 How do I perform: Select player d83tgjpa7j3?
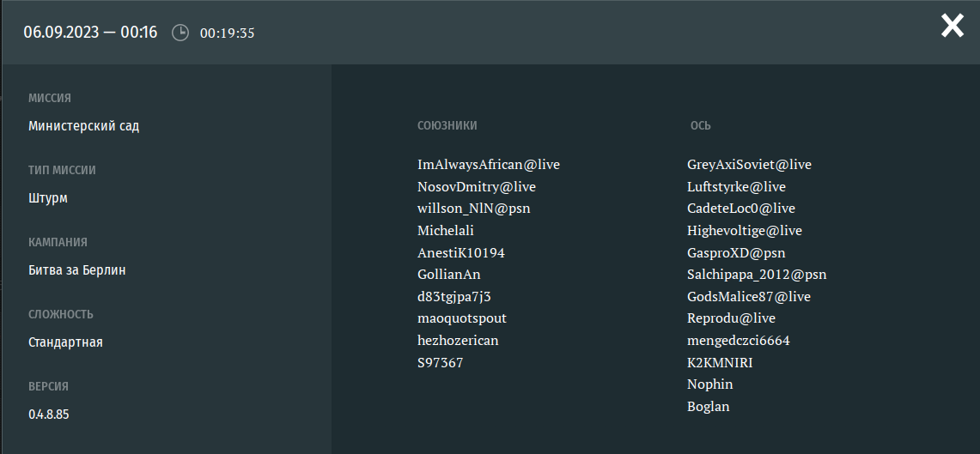[453, 297]
